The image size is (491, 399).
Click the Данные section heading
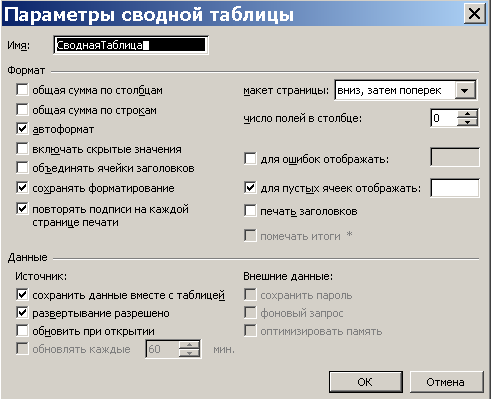pyautogui.click(x=28, y=257)
